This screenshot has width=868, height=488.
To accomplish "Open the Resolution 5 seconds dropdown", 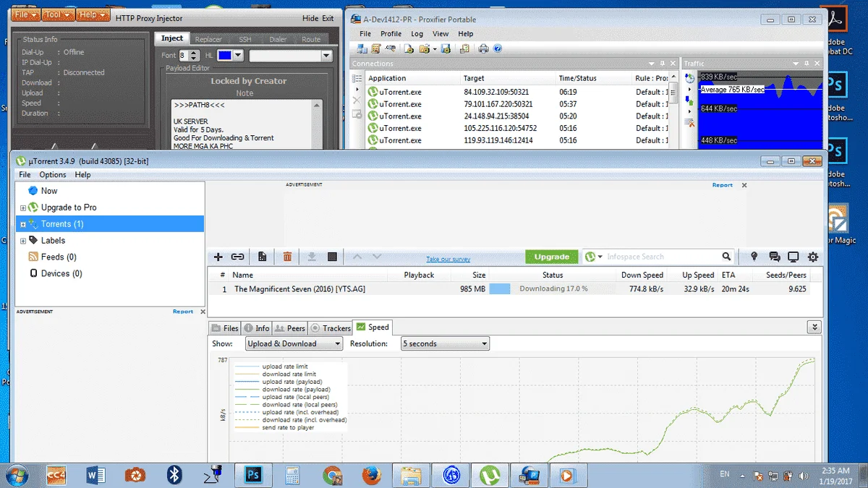I will 445,343.
